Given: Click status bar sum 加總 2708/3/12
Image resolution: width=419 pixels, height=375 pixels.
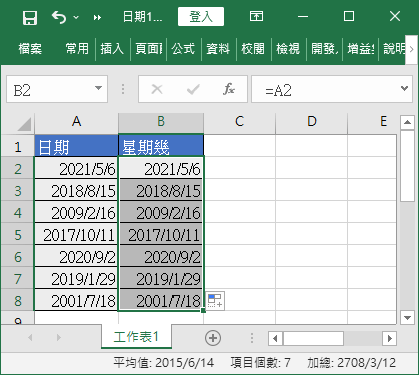Looking at the screenshot, I should pos(352,363).
